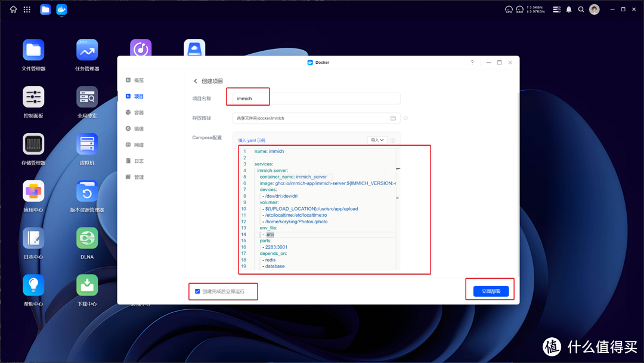This screenshot has width=644, height=363.
Task: Open the RAM monitor indicator
Action: click(519, 9)
